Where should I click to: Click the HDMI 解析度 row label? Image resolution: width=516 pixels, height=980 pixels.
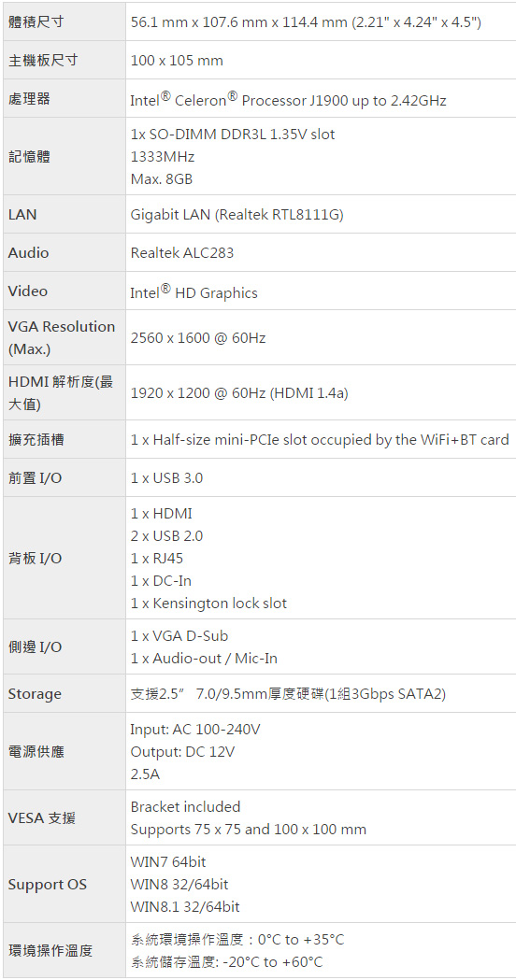point(61,392)
